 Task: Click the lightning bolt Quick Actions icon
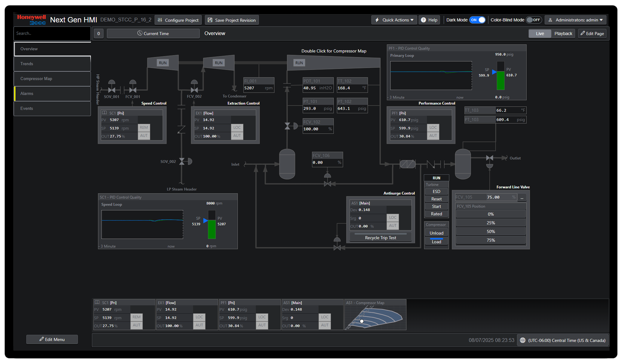[377, 20]
